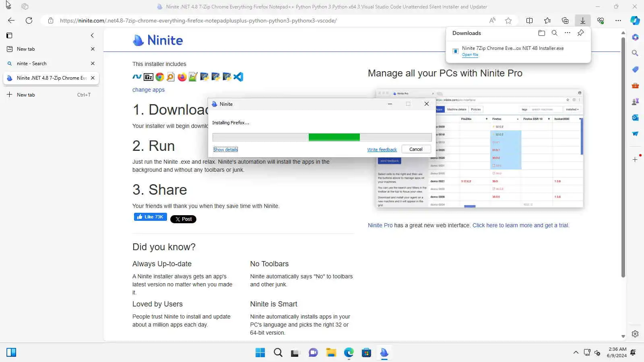Close the Ninite .NET 4.8 tab
The width and height of the screenshot is (644, 362).
[x=93, y=78]
